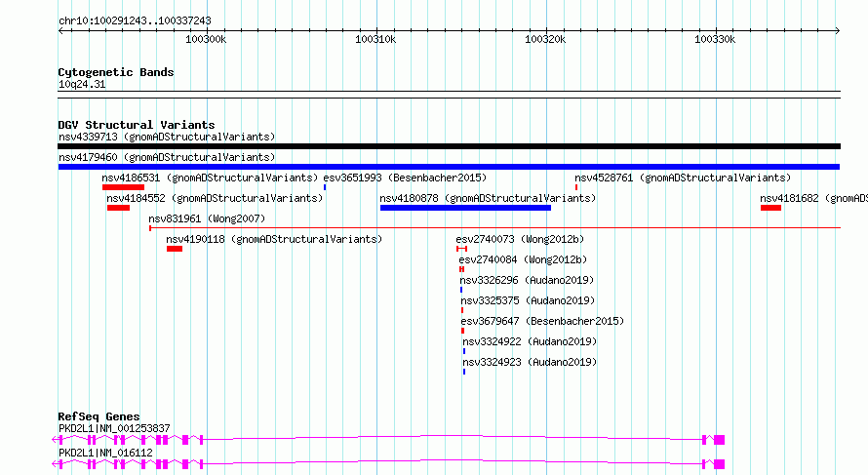
Task: Click the PKD2L1|NM_016112 gene label
Action: (x=105, y=453)
